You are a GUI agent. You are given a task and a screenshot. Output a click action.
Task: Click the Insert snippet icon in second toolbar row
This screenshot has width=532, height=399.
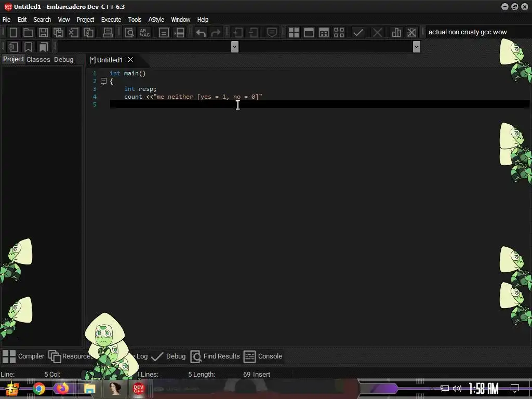tap(13, 47)
